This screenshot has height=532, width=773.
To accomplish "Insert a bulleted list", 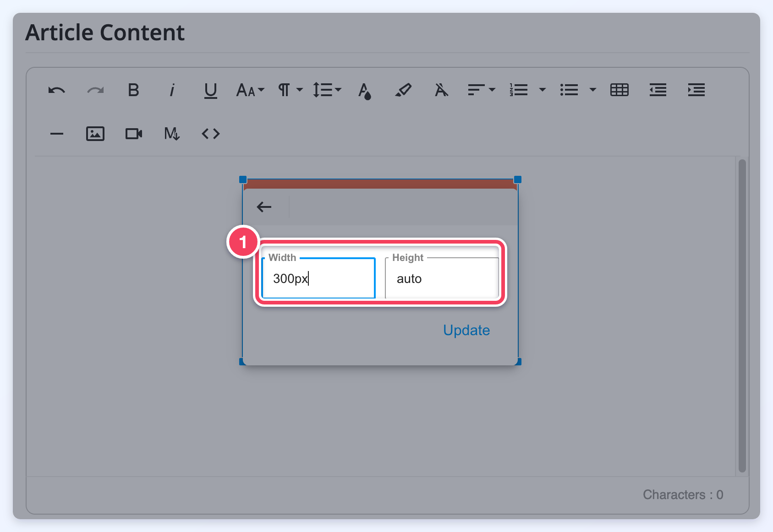I will (569, 90).
